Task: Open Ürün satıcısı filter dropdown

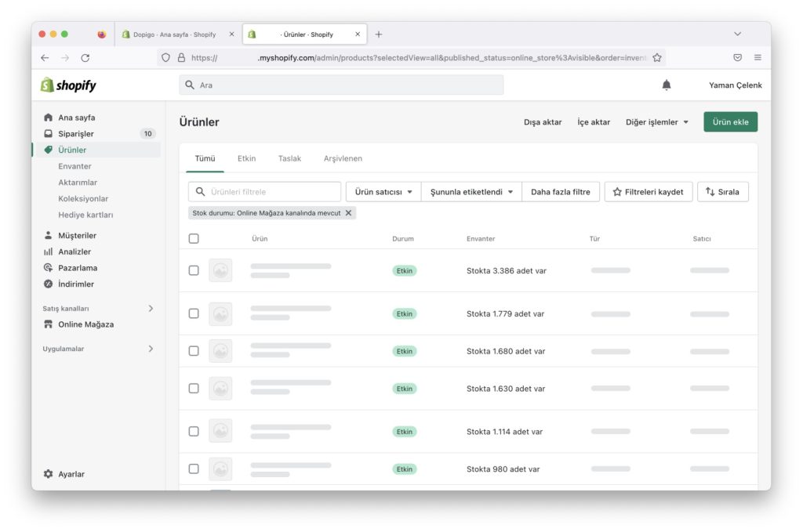Action: 383,192
